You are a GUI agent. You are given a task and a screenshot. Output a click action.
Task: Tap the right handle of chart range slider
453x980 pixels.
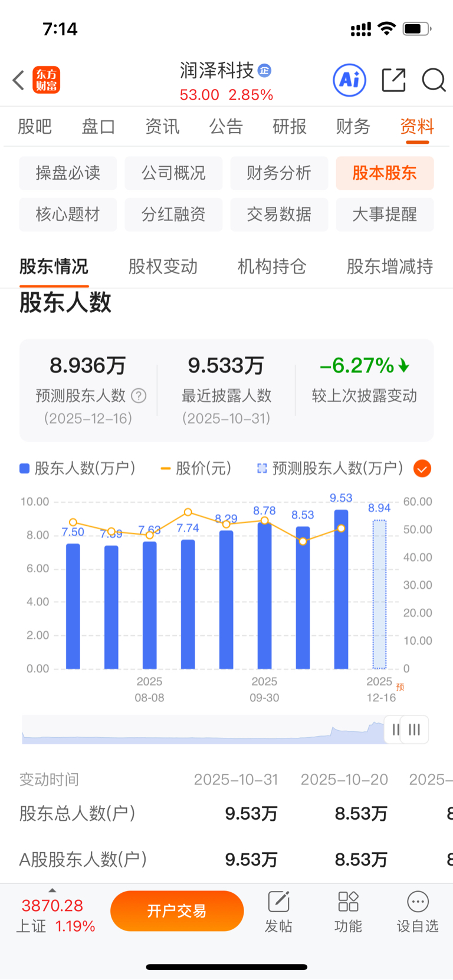tap(415, 730)
